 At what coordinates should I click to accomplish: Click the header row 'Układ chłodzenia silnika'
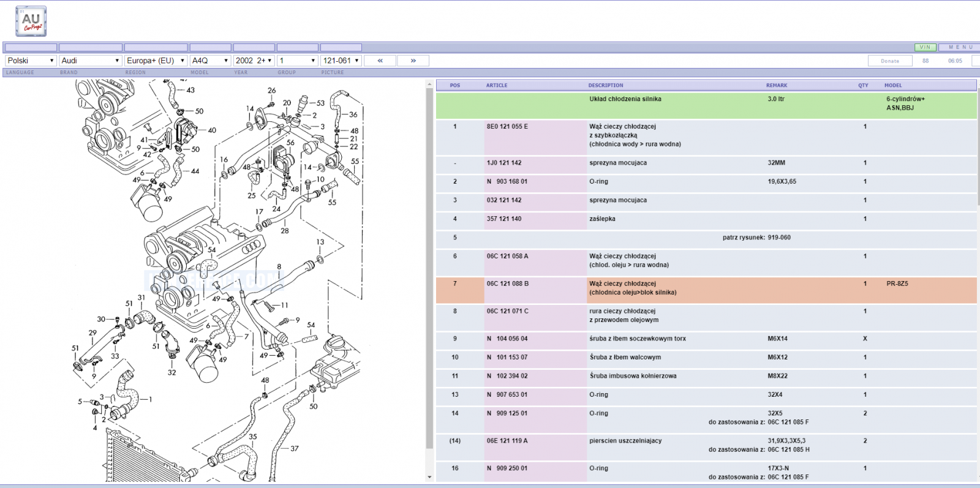pos(706,105)
